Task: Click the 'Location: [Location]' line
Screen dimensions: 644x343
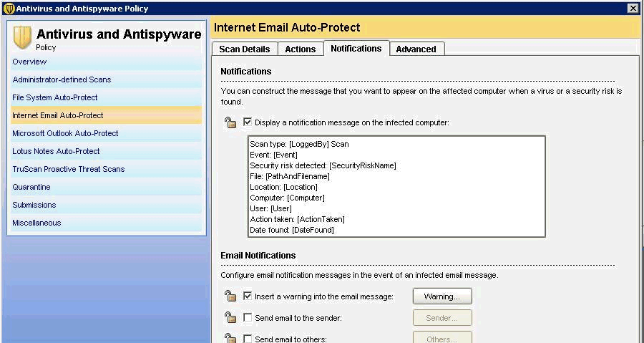Action: click(283, 187)
